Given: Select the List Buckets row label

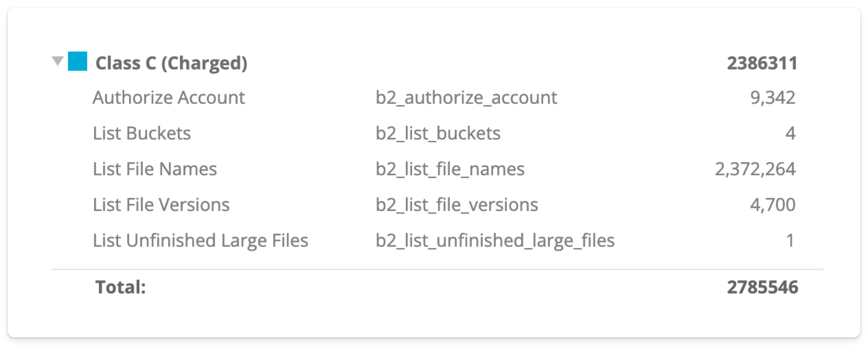Looking at the screenshot, I should point(142,133).
